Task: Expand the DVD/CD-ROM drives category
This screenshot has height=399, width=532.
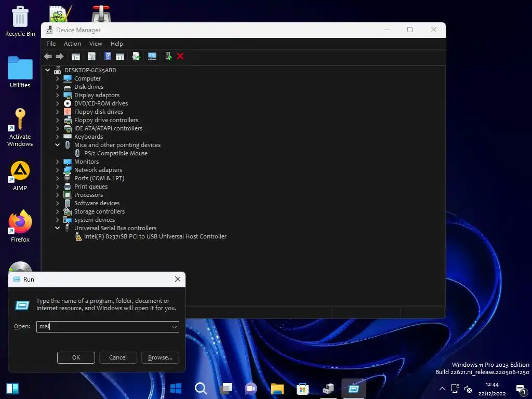Action: point(57,103)
